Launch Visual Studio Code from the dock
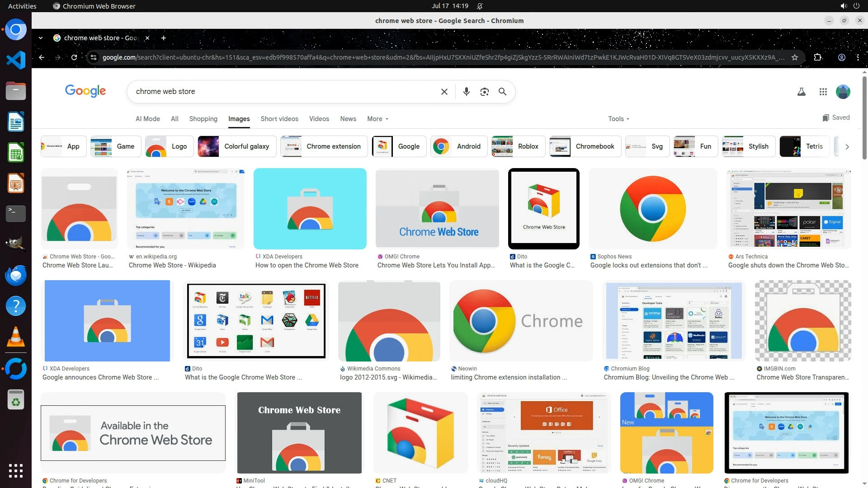868x488 pixels. (x=16, y=60)
